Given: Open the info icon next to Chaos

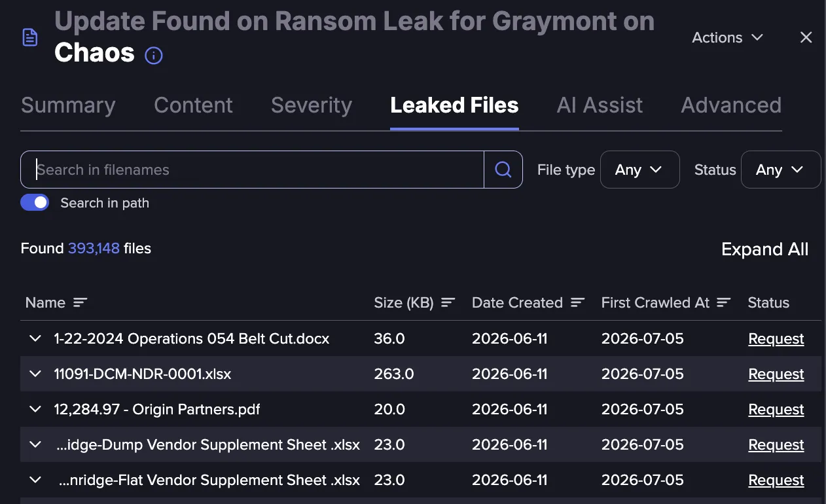Looking at the screenshot, I should pyautogui.click(x=153, y=56).
